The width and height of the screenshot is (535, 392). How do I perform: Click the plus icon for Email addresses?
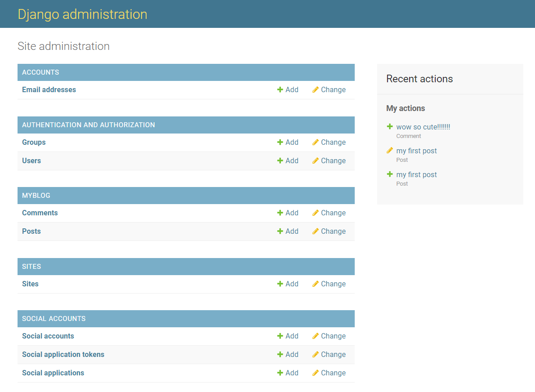280,90
